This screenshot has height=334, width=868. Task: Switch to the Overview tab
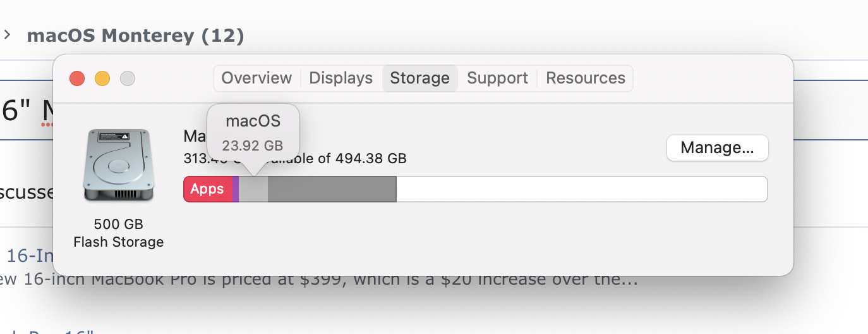pos(256,78)
